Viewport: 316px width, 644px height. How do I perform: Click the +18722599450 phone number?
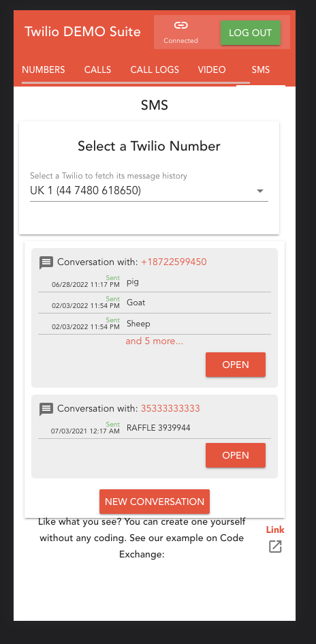pyautogui.click(x=174, y=262)
